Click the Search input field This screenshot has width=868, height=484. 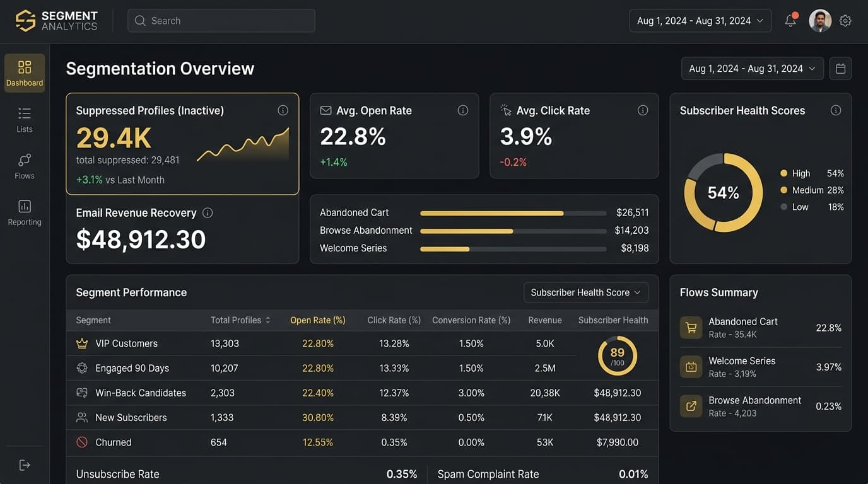[x=221, y=21]
